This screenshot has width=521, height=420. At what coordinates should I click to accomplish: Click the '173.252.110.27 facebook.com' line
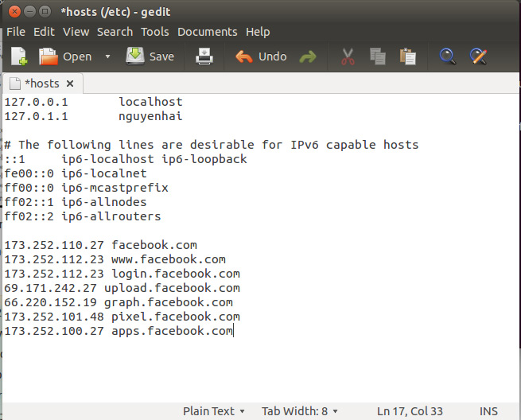point(101,245)
